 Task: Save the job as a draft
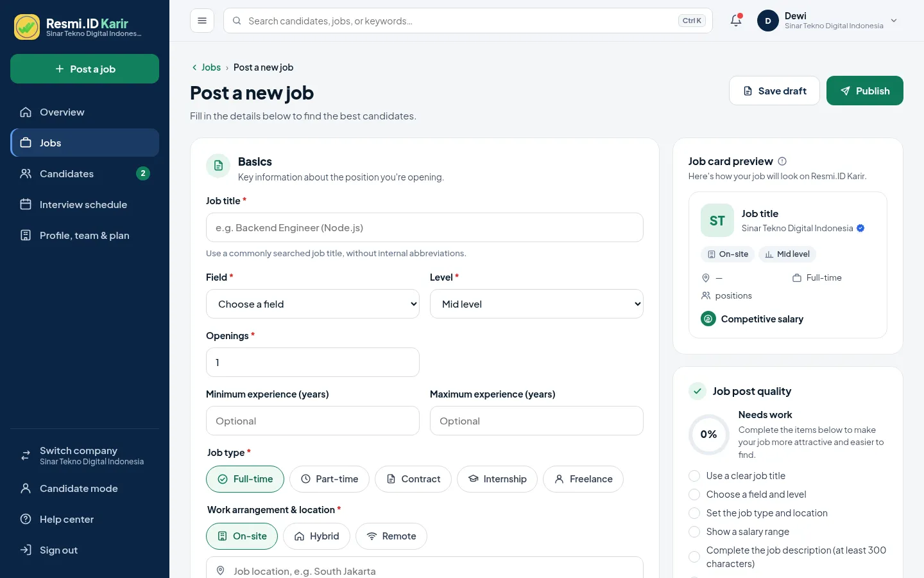[774, 91]
